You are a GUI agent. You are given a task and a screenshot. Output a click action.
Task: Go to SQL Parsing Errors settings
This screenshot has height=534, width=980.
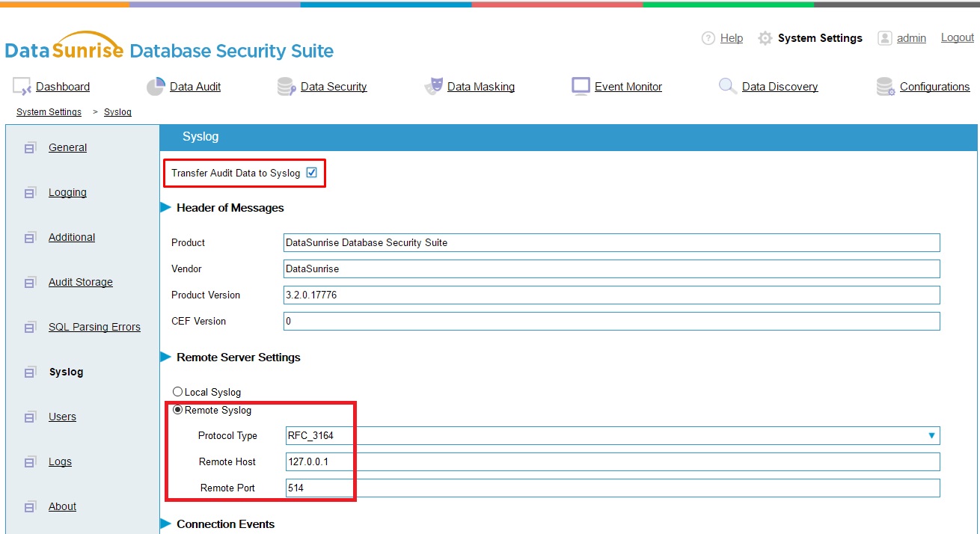(94, 327)
